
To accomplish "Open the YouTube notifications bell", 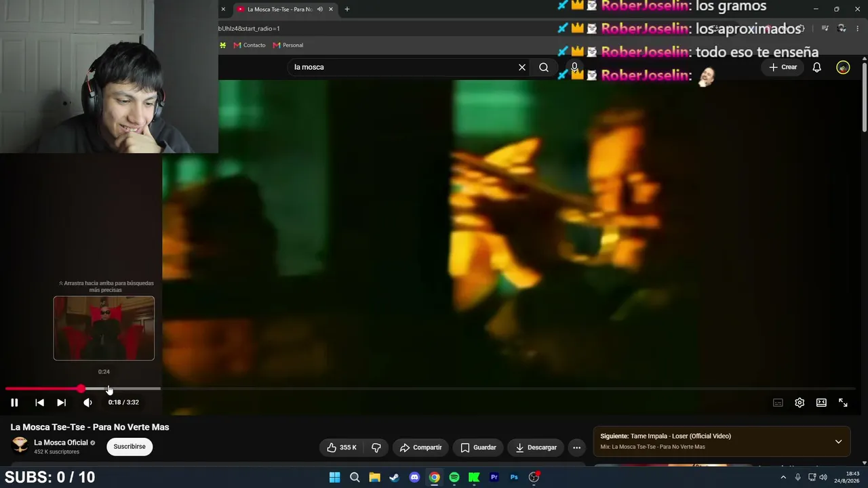I will [x=817, y=67].
